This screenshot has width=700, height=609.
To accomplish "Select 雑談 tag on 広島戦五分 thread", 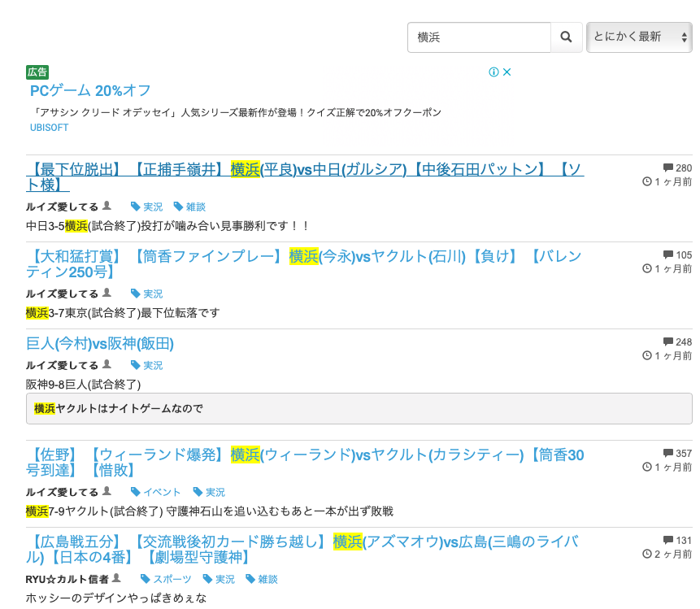I will 262,579.
